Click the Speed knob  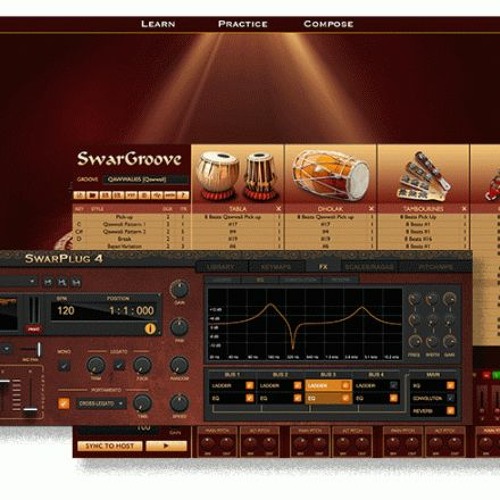click(x=180, y=403)
